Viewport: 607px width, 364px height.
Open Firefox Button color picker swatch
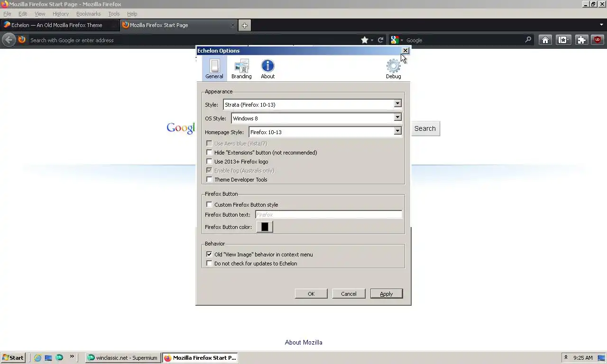point(265,227)
